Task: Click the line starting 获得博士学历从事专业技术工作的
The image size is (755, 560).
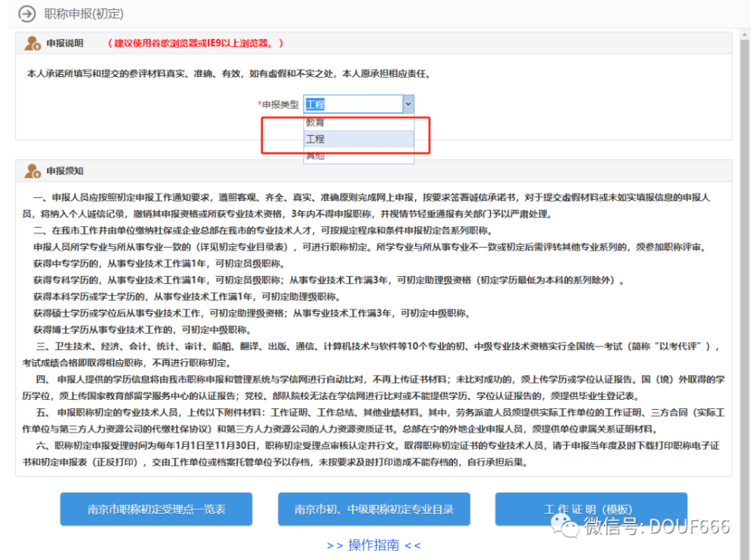Action: tap(143, 330)
